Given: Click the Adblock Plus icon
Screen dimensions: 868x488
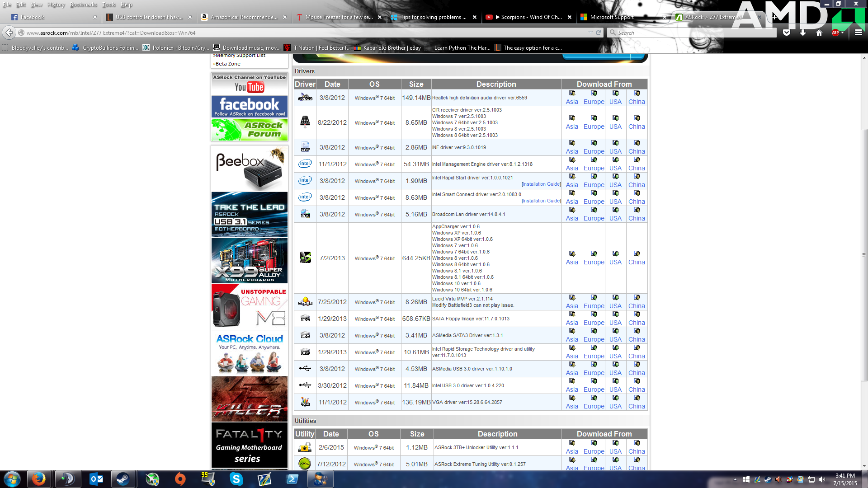Looking at the screenshot, I should (835, 33).
